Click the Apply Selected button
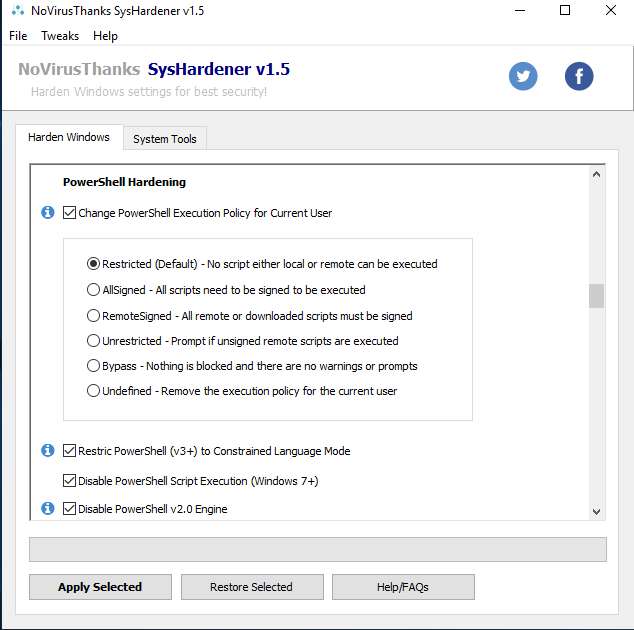The width and height of the screenshot is (634, 630). click(100, 587)
